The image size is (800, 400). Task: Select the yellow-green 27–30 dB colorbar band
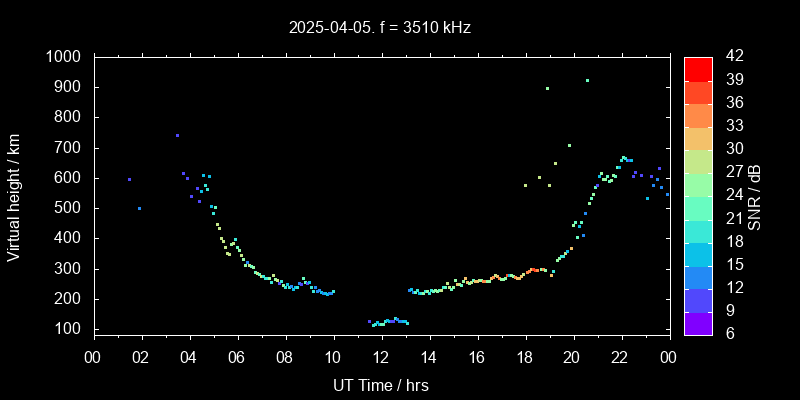698,160
